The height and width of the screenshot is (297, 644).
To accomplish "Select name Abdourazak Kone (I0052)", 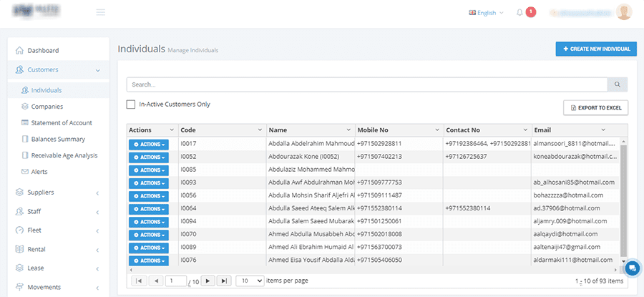I will [304, 157].
